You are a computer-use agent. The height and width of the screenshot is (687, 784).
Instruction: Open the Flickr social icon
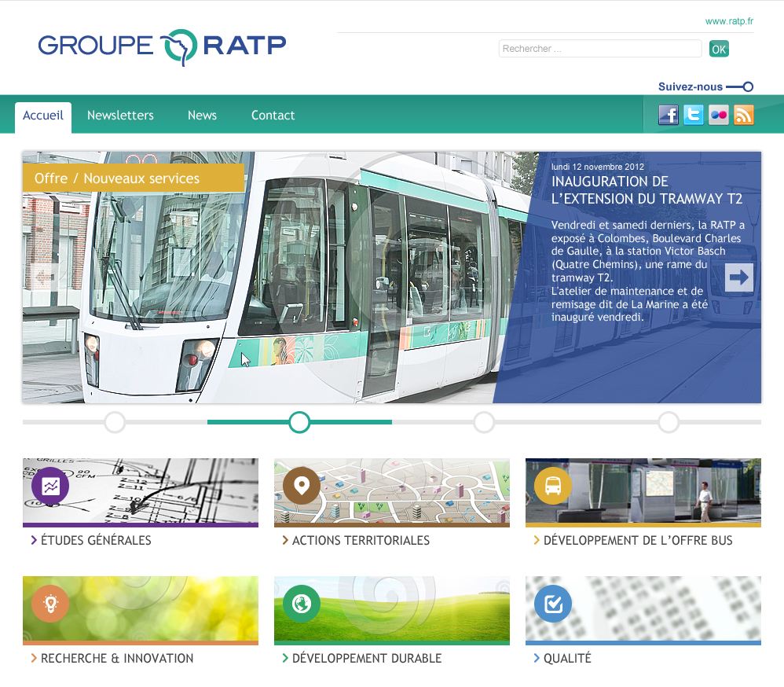719,115
